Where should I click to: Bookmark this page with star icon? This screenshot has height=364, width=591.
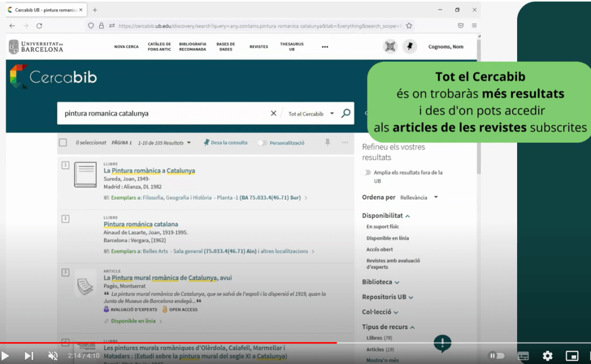coord(409,26)
